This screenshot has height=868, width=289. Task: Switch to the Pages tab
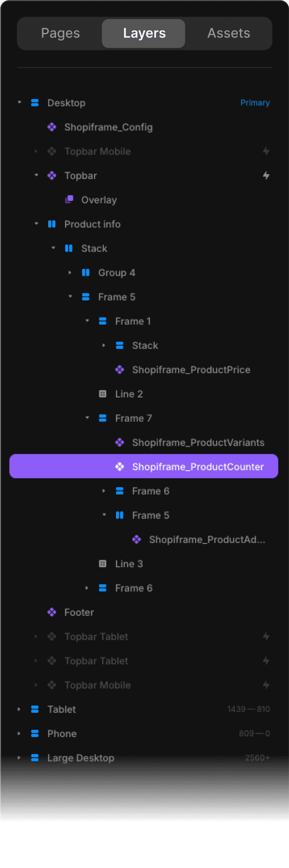coord(60,33)
